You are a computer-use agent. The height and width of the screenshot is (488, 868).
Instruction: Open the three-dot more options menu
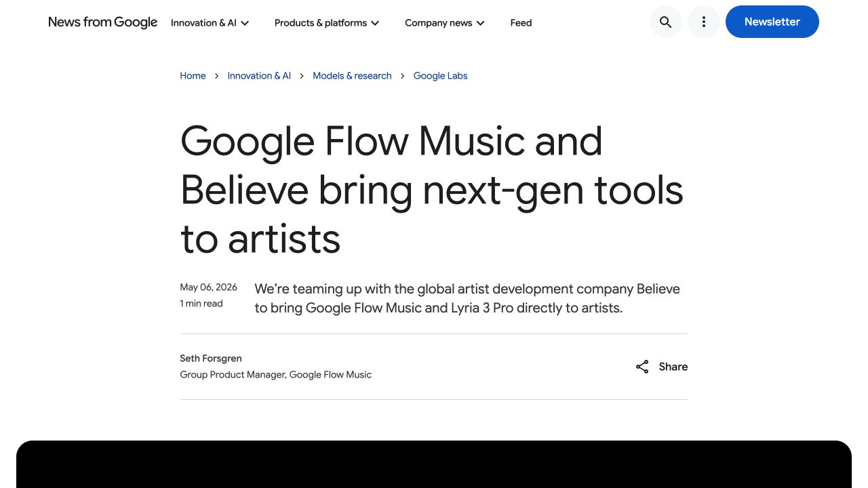(704, 22)
